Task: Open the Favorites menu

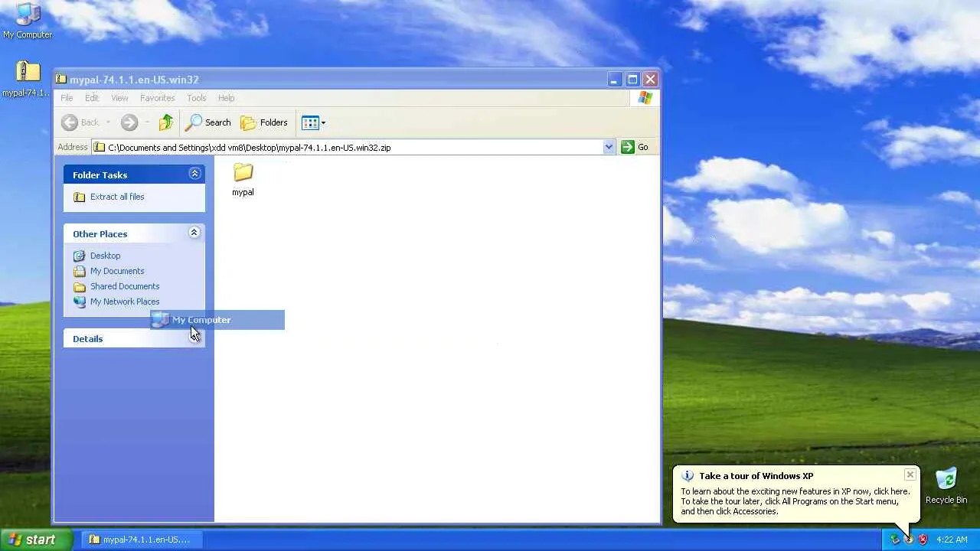Action: pyautogui.click(x=157, y=98)
